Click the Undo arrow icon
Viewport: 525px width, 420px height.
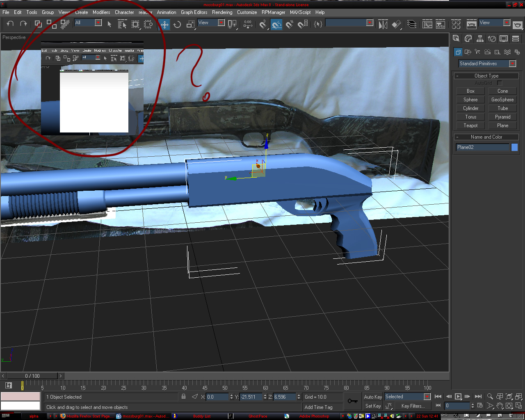pyautogui.click(x=10, y=24)
